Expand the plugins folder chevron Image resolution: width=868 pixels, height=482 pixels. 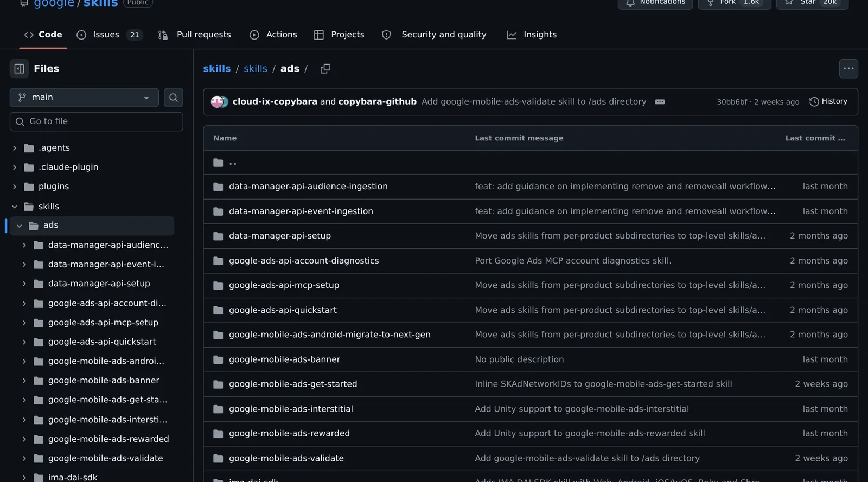pyautogui.click(x=15, y=187)
